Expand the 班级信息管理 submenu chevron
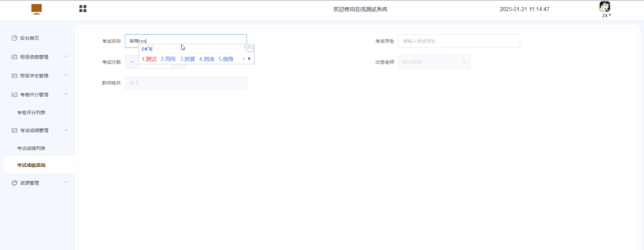 click(x=66, y=56)
